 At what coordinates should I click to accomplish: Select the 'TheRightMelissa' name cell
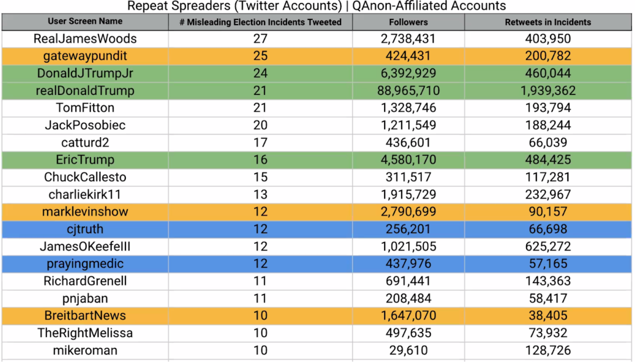85,333
